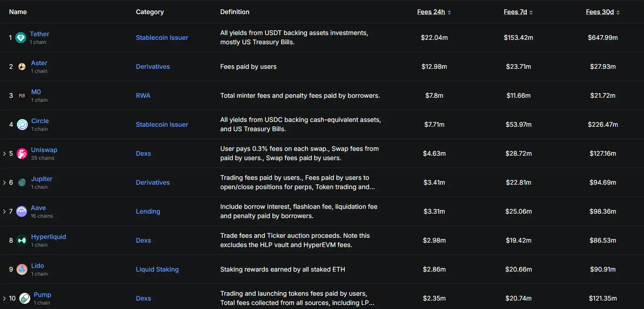Open the Liquid Staking category link
Screen dimensions: 644x309
[157, 270]
